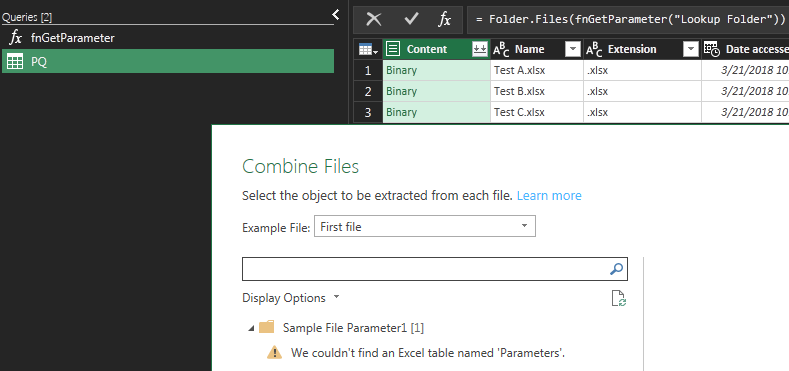Select the PQ query

click(x=168, y=61)
